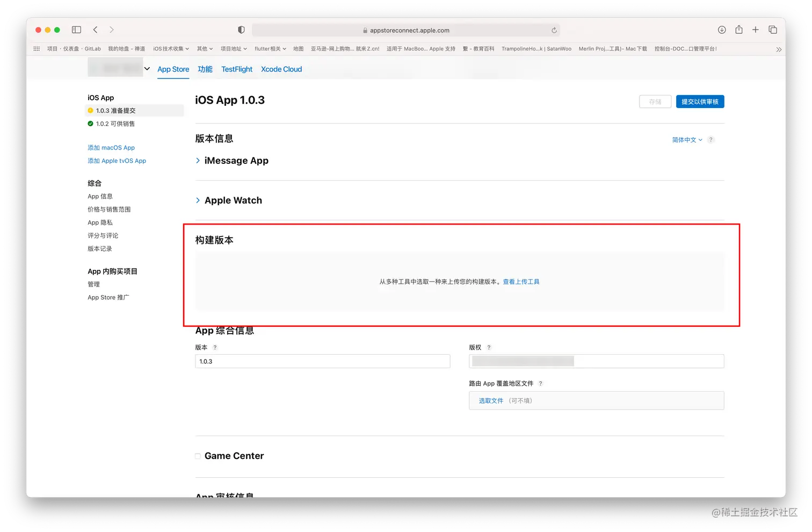Open bookmarks grid icon in favorites bar
812x532 pixels.
point(37,48)
